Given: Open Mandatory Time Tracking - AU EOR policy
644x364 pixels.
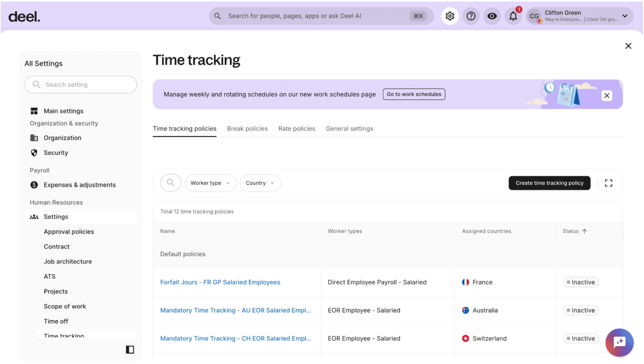Looking at the screenshot, I should pos(235,310).
